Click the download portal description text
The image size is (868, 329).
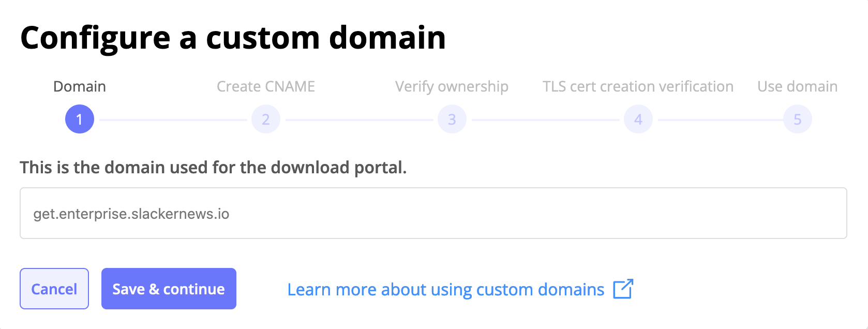click(x=214, y=167)
